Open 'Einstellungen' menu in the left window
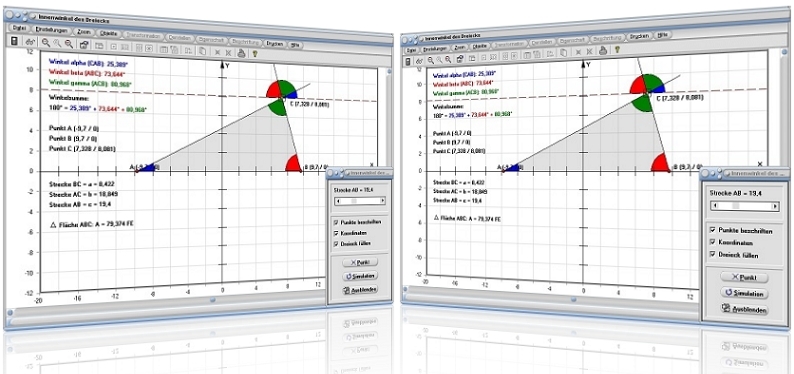794x374 pixels. (x=52, y=30)
